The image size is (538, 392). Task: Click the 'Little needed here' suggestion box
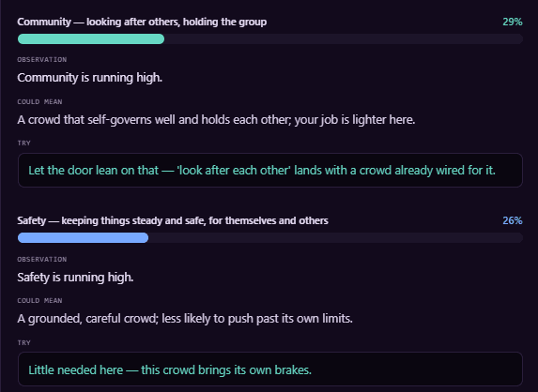pyautogui.click(x=270, y=369)
